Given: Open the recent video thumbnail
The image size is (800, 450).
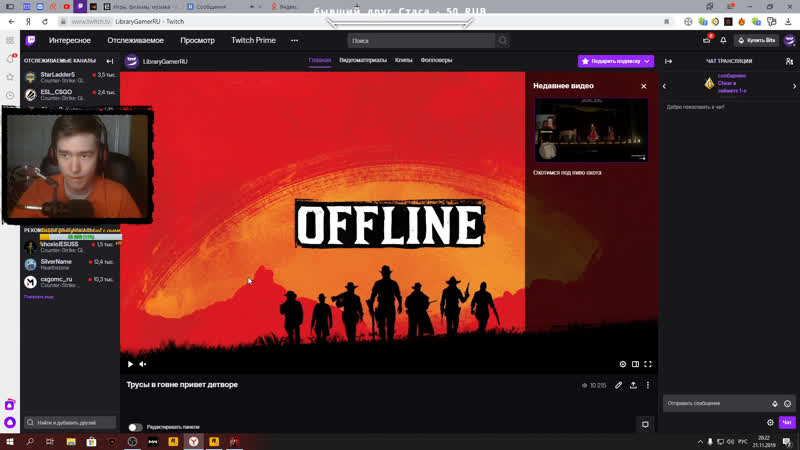Looking at the screenshot, I should [591, 130].
